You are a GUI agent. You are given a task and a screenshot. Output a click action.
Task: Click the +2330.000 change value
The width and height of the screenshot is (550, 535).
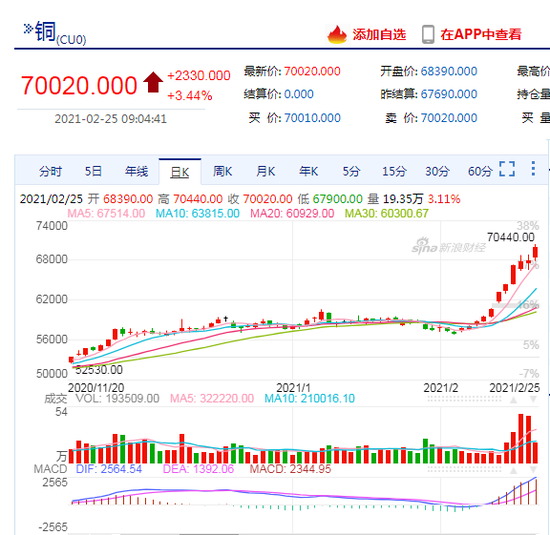(199, 75)
